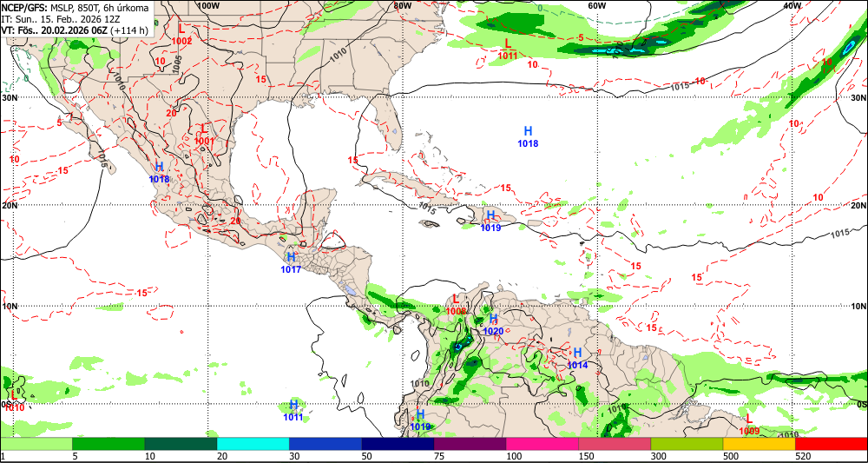Viewport: 868px width, 463px height.
Task: Select the cyan 20–30 mm legend swatch
Action: (253, 444)
